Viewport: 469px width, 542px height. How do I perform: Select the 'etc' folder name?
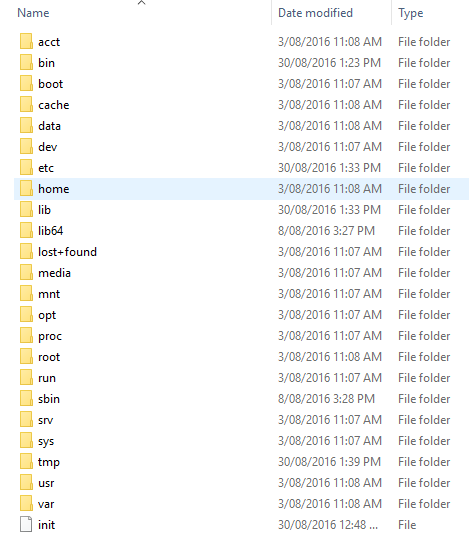46,168
